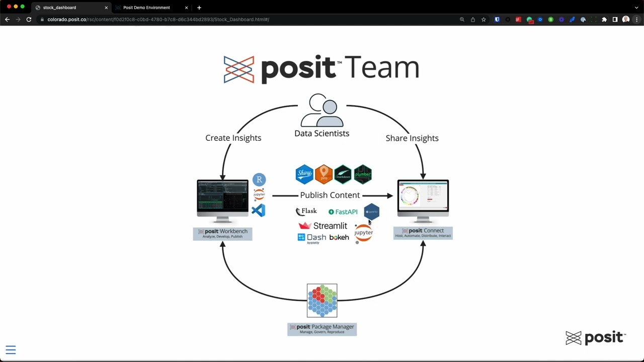
Task: Click the "Publish Content" label
Action: (330, 195)
